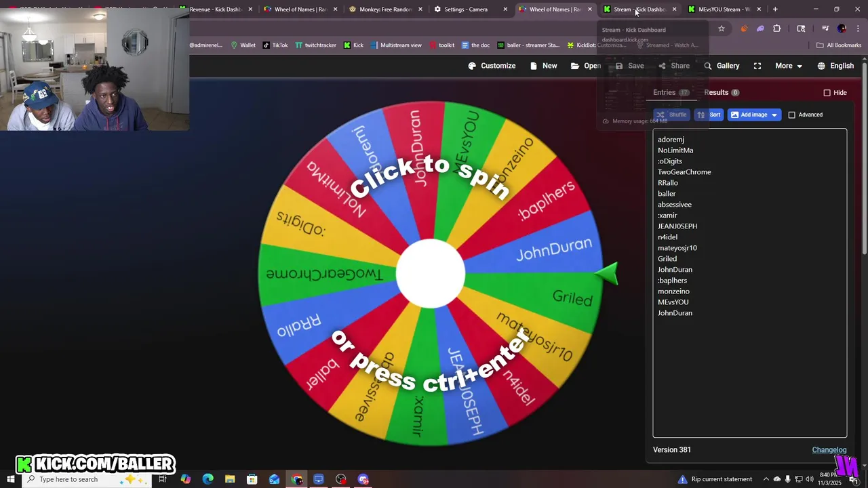Image resolution: width=868 pixels, height=488 pixels.
Task: Open the baller - streamer Sta... bookmark
Action: [528, 45]
